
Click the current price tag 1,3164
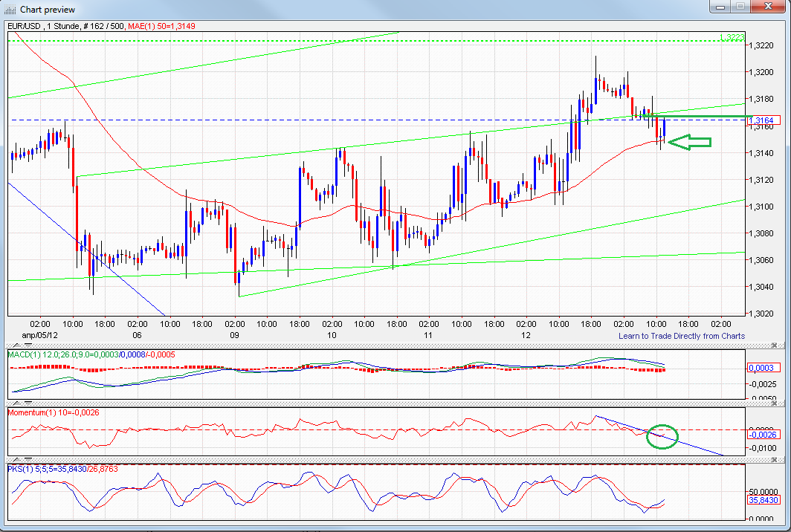tap(763, 120)
